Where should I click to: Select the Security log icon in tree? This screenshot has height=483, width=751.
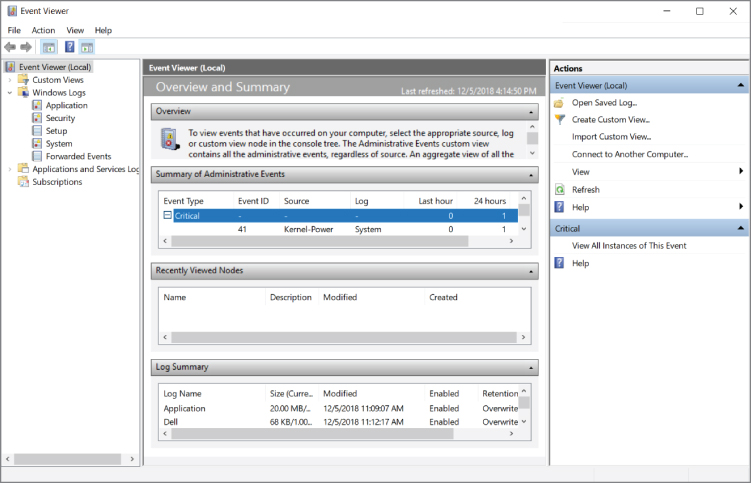pyautogui.click(x=37, y=118)
